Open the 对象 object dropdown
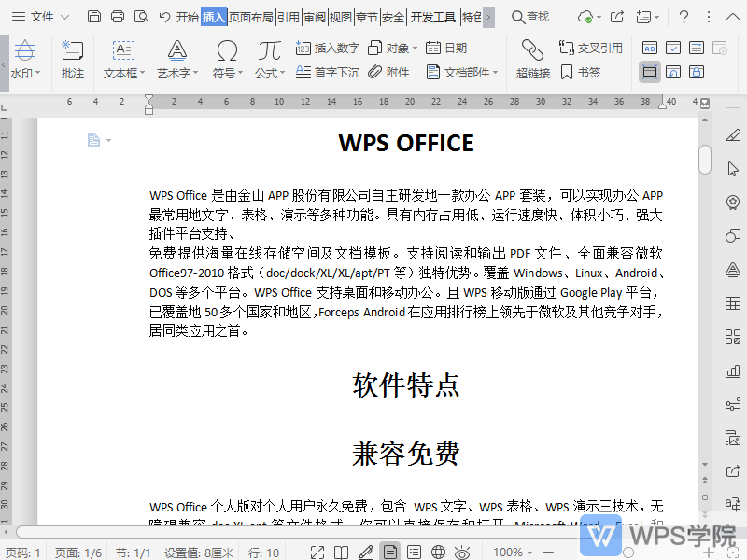Viewport: 747px width, 560px height. click(392, 49)
